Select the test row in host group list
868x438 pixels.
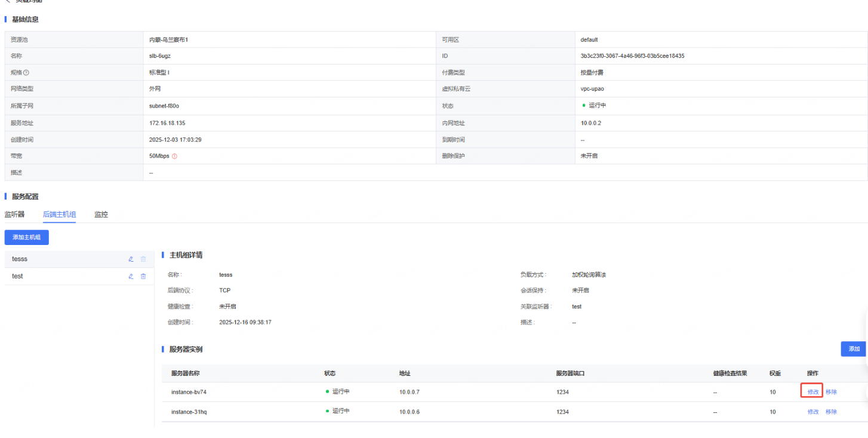click(x=79, y=276)
